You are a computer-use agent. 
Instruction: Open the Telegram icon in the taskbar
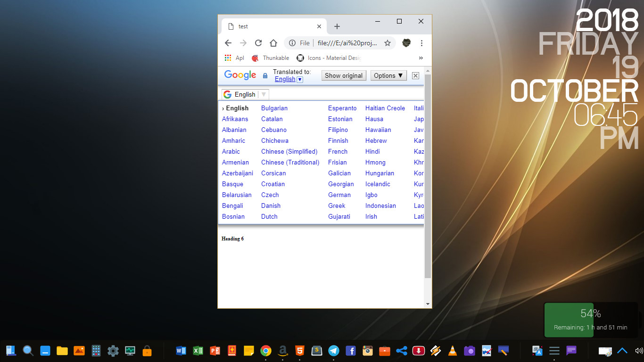pyautogui.click(x=334, y=351)
